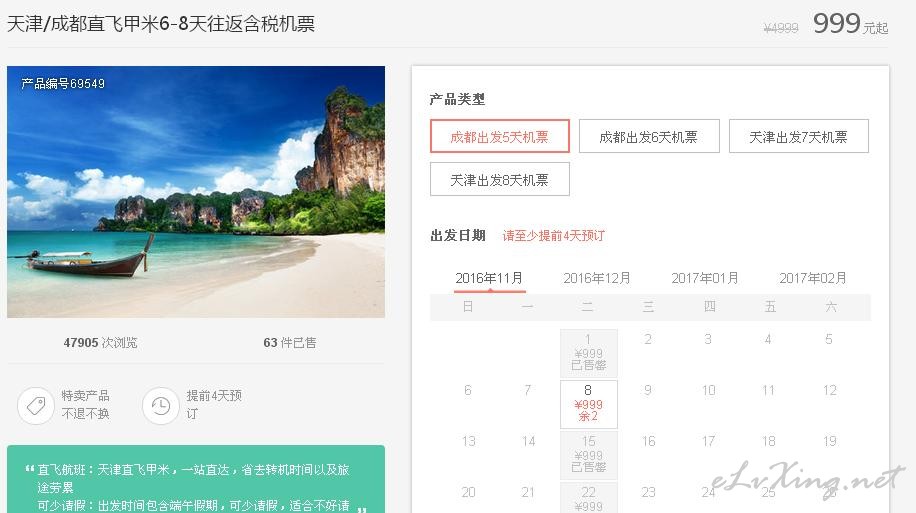This screenshot has width=916, height=513.
Task: Switch to the 2016年11月 month tab
Action: click(489, 278)
